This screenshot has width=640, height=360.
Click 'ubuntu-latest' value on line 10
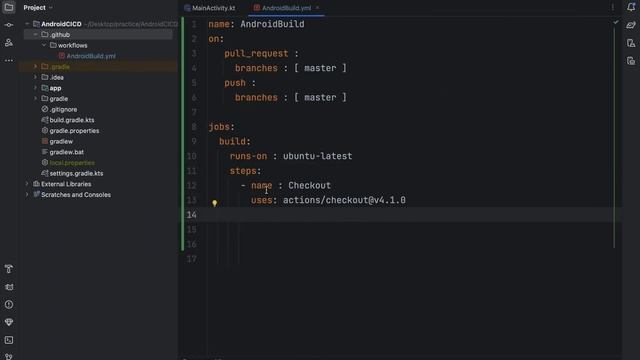[x=317, y=156]
